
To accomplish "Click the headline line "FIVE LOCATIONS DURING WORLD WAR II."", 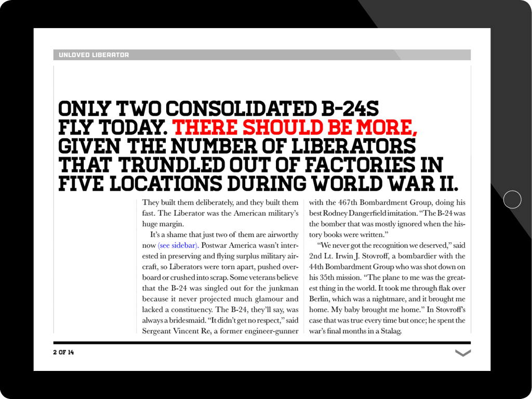I will click(258, 183).
